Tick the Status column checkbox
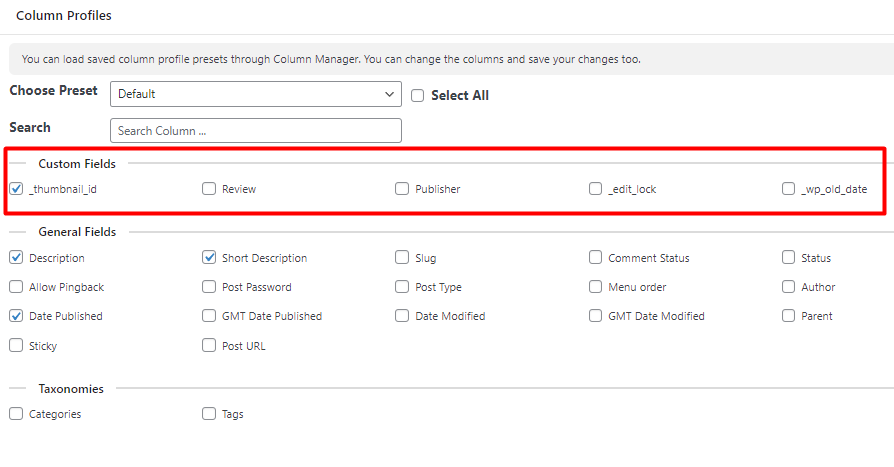This screenshot has height=467, width=894. (789, 258)
